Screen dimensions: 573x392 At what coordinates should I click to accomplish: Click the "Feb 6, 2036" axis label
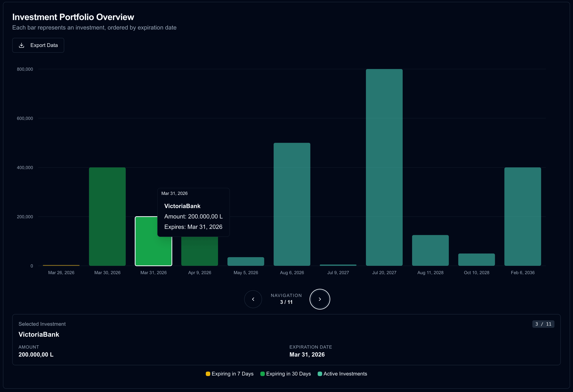(523, 273)
